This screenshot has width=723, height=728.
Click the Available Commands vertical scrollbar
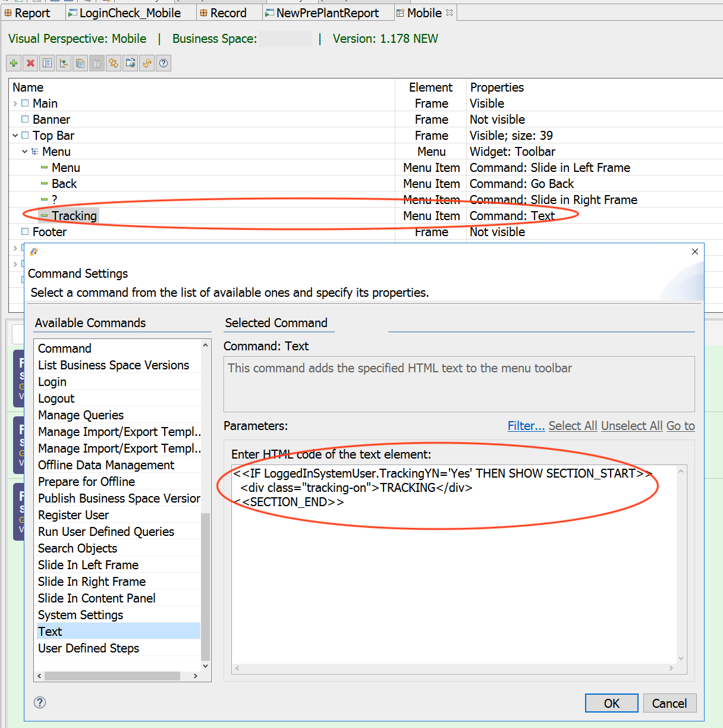pyautogui.click(x=206, y=586)
